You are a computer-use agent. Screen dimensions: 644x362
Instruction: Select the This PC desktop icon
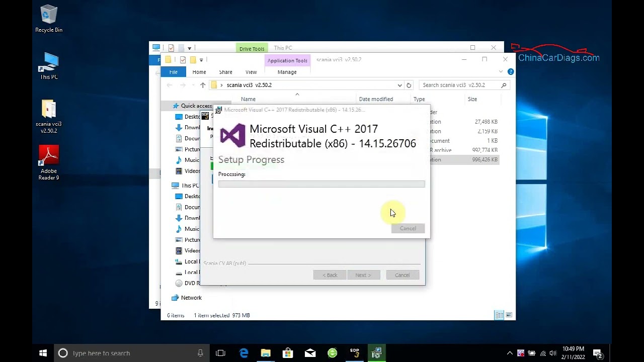(x=49, y=66)
